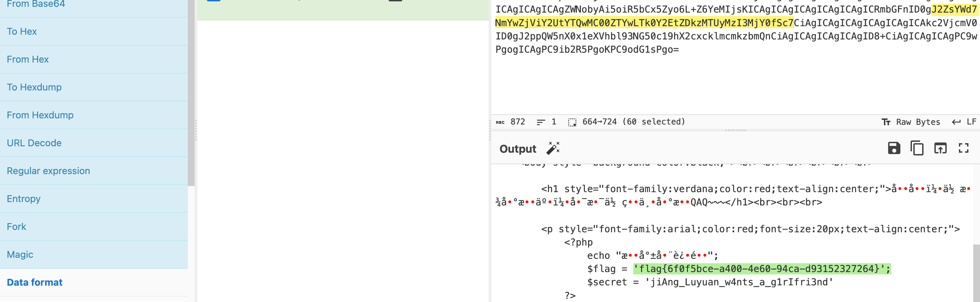
Task: Expand the Data format category
Action: point(94,283)
